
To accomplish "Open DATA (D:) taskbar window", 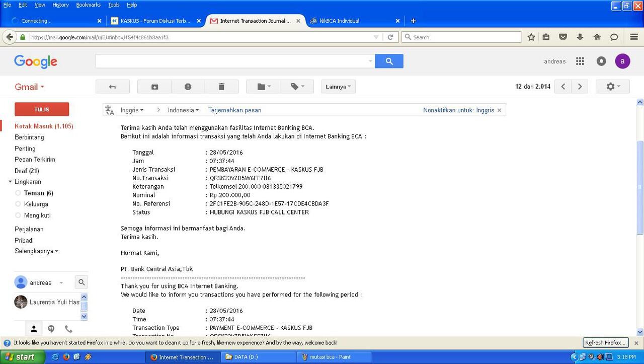I will pos(259,357).
